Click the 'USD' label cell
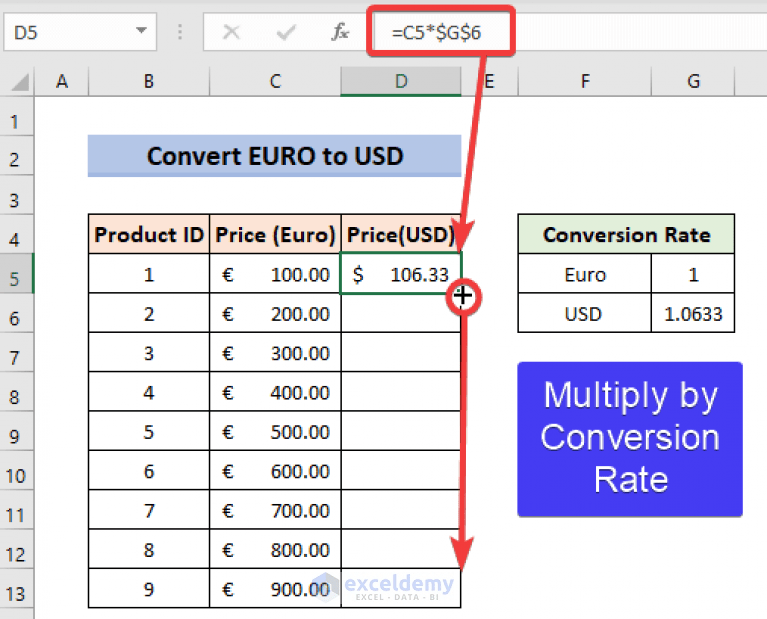 click(x=585, y=314)
